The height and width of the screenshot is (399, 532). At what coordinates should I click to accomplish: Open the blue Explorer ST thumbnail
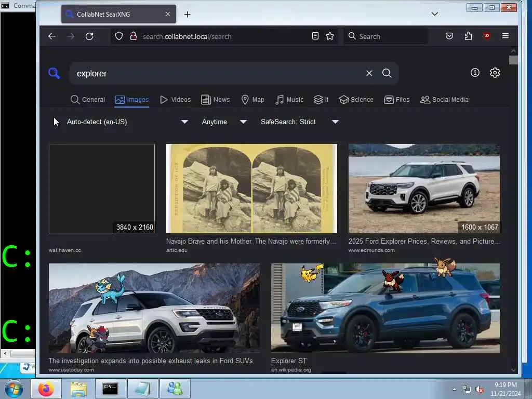[385, 308]
